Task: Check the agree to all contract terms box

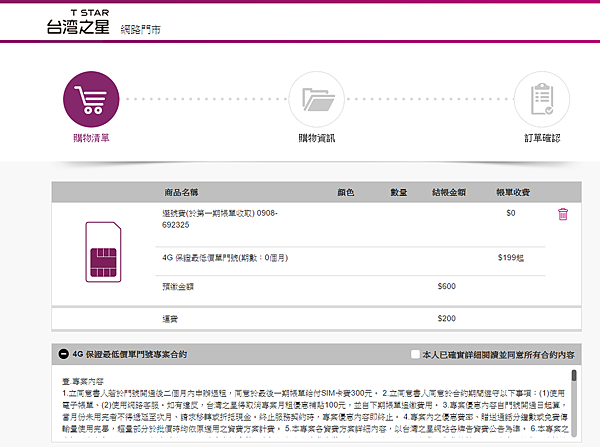Action: coord(415,354)
